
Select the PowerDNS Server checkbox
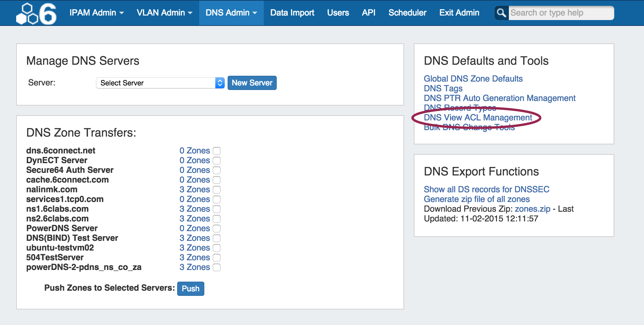point(217,229)
